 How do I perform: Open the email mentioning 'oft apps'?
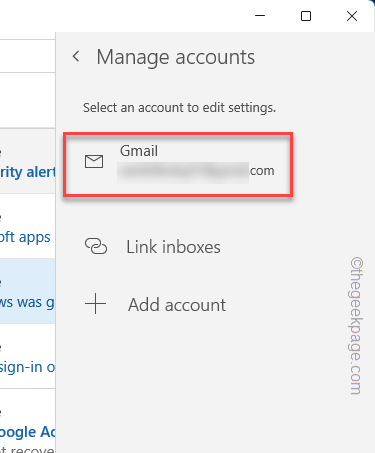[x=28, y=226]
